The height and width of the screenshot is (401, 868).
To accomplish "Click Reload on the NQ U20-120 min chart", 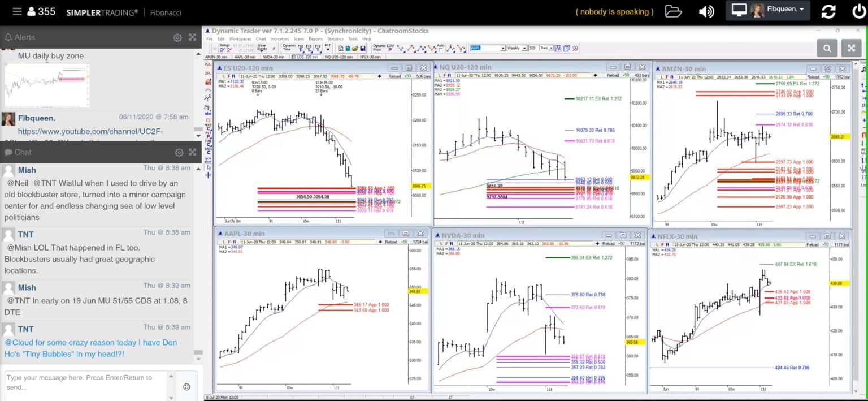I will [613, 75].
